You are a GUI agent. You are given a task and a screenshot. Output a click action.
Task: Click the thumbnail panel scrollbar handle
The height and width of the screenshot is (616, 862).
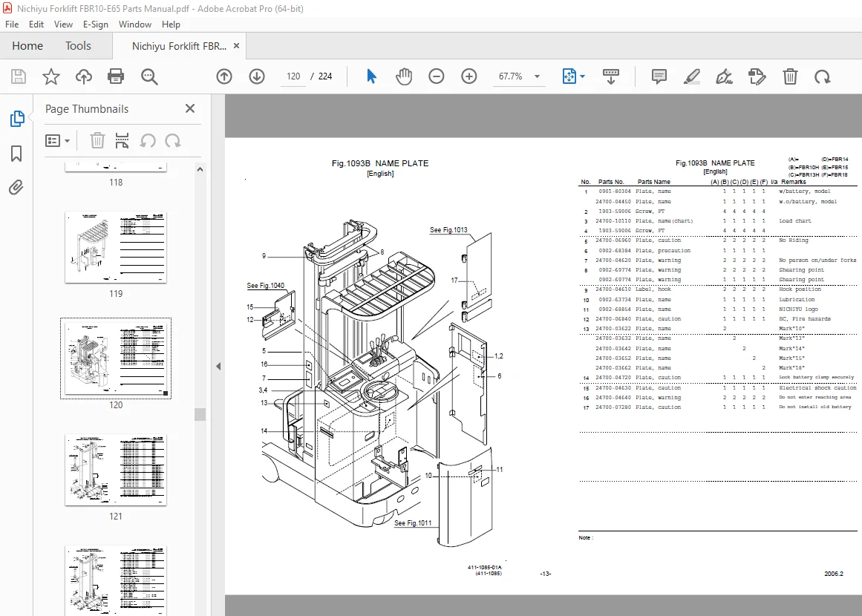[x=200, y=414]
